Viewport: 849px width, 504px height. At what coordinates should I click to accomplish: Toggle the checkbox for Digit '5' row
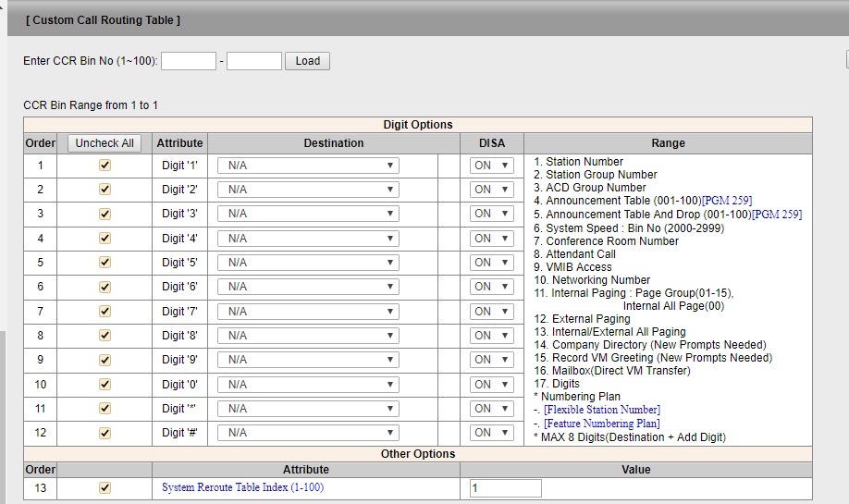[x=105, y=263]
